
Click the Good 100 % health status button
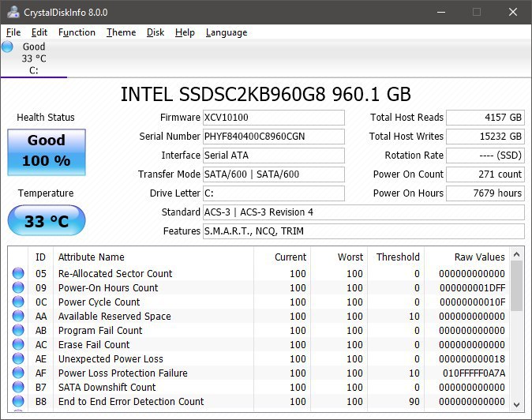pos(47,152)
